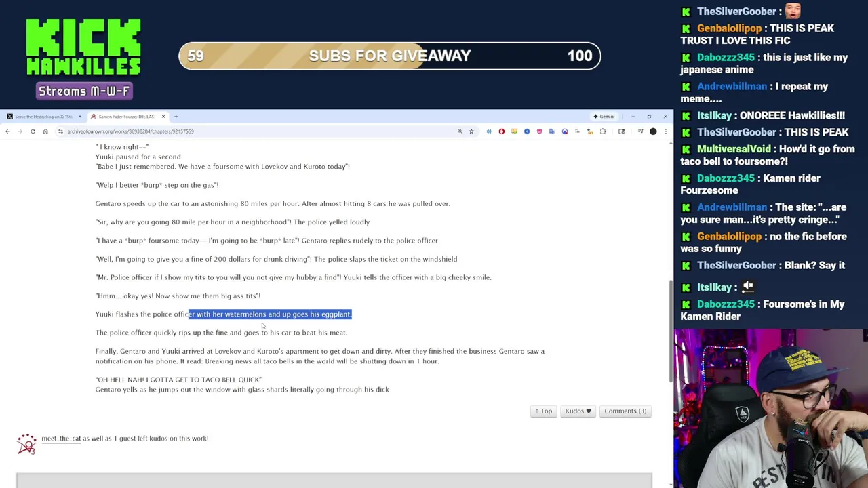Close the Sonic the Hedgehog on X tab
868x488 pixels.
pos(79,117)
